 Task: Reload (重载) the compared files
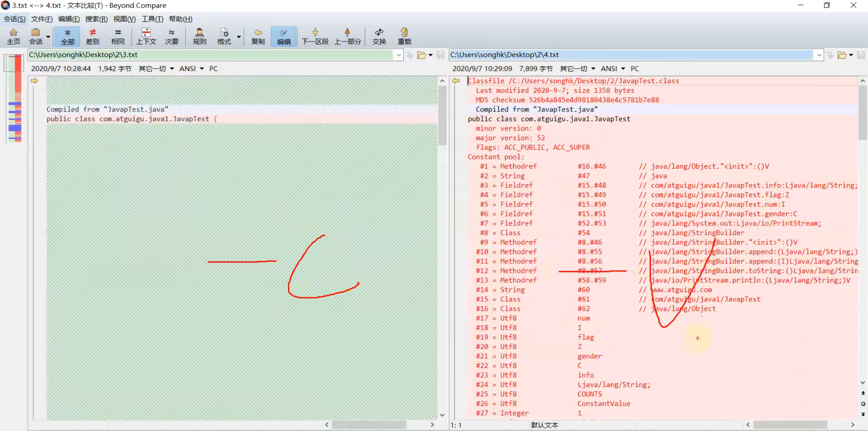(x=404, y=36)
